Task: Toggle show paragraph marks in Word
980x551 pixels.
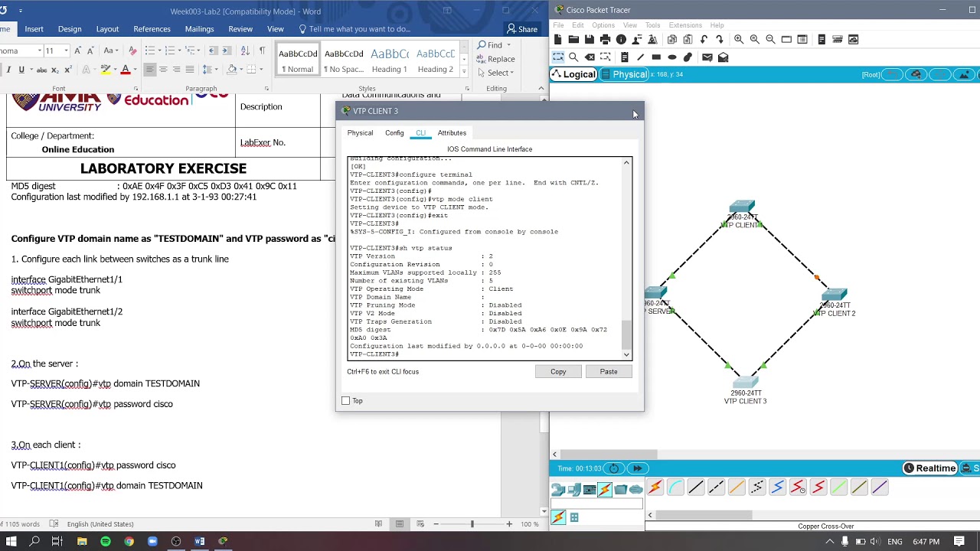Action: [x=262, y=51]
